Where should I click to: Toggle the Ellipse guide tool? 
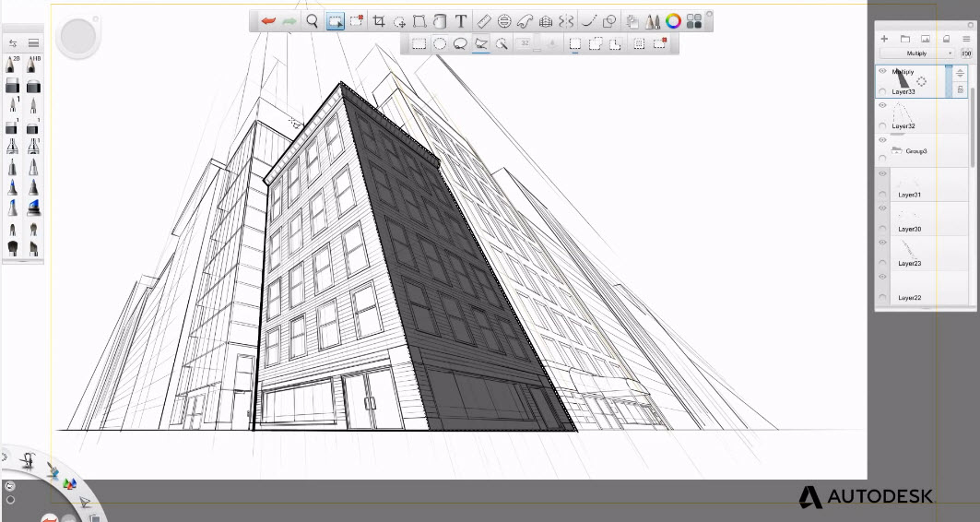[504, 21]
